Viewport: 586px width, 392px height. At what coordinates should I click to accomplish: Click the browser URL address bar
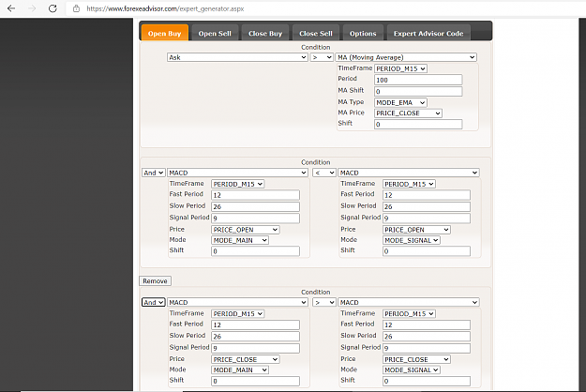click(x=322, y=8)
